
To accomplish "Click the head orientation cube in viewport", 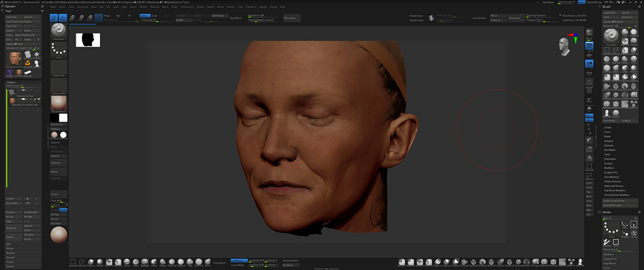I will pos(565,46).
